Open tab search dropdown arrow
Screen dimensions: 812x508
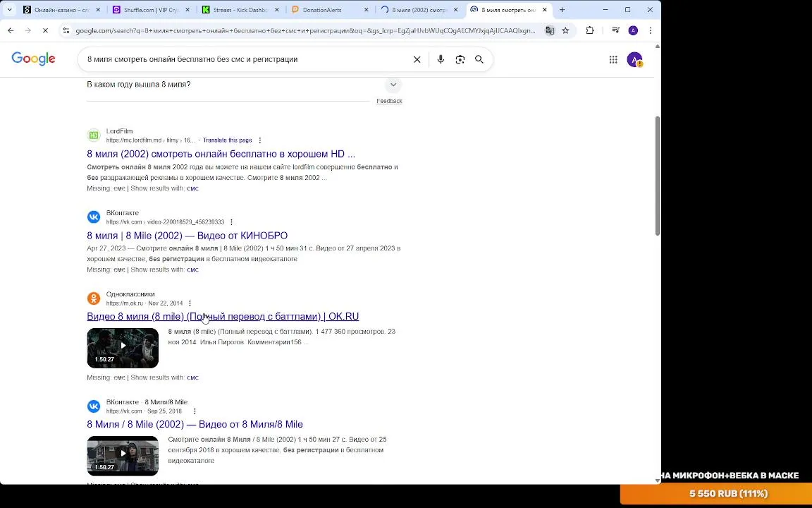click(9, 10)
